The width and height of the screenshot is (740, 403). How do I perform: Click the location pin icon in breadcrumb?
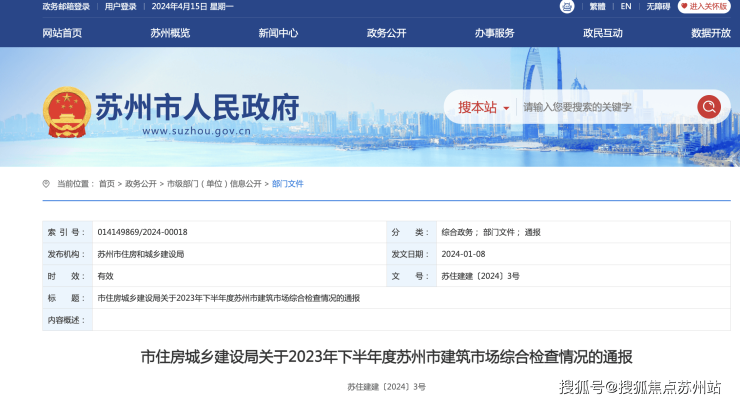pos(46,184)
